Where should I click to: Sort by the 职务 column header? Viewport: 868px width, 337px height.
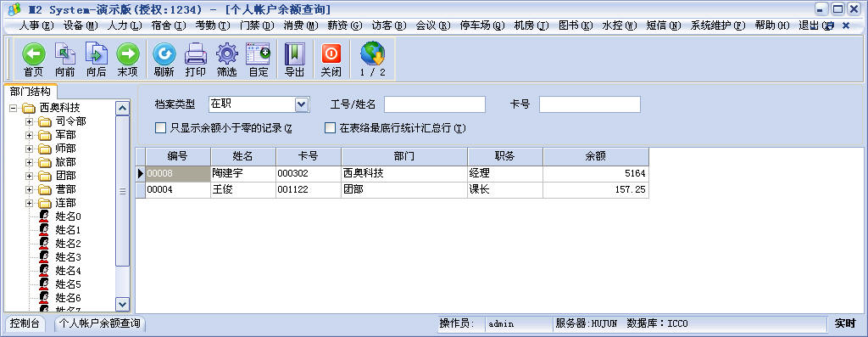click(x=505, y=156)
